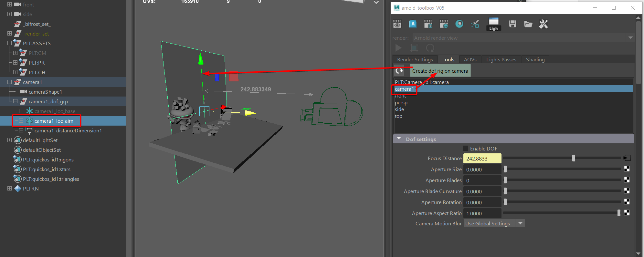Click the camera1_loc_aim locator icon
This screenshot has height=257, width=644.
pyautogui.click(x=29, y=121)
